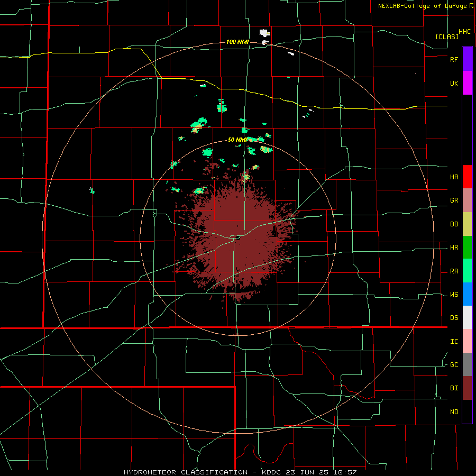This screenshot has height=476, width=476.
Task: Click the GC legend label
Action: 454,365
